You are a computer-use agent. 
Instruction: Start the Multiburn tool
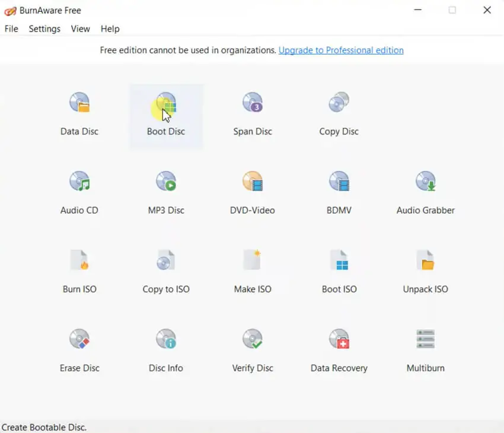tap(426, 350)
